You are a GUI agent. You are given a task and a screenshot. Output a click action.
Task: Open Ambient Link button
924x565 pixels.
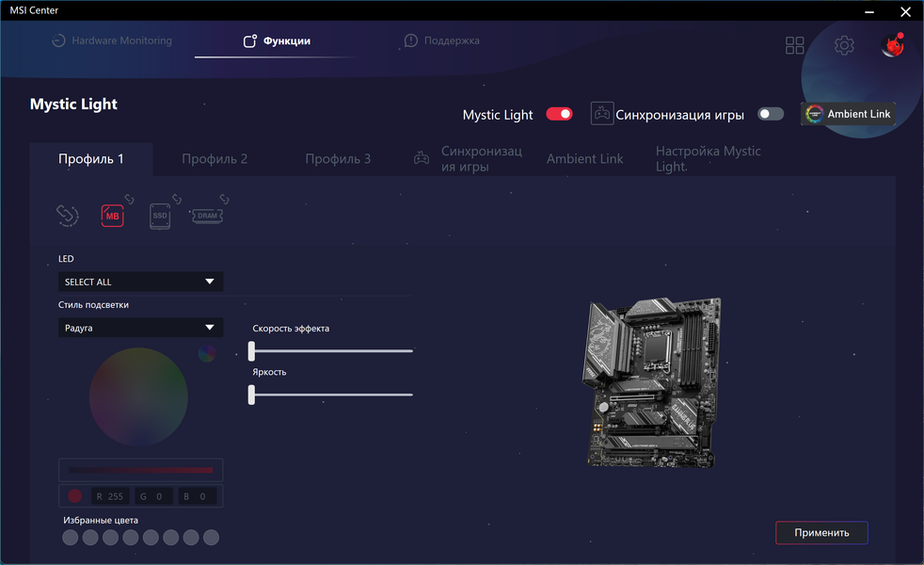tap(848, 114)
